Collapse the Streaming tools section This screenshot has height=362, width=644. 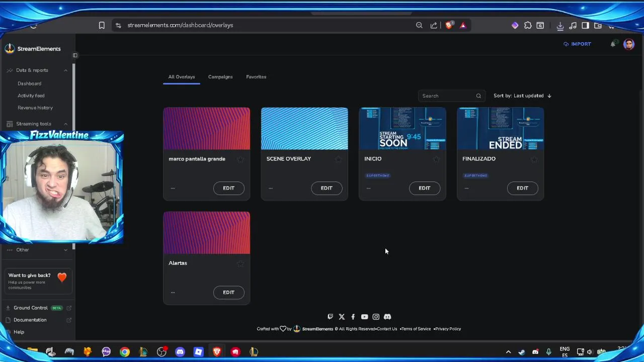pos(65,124)
